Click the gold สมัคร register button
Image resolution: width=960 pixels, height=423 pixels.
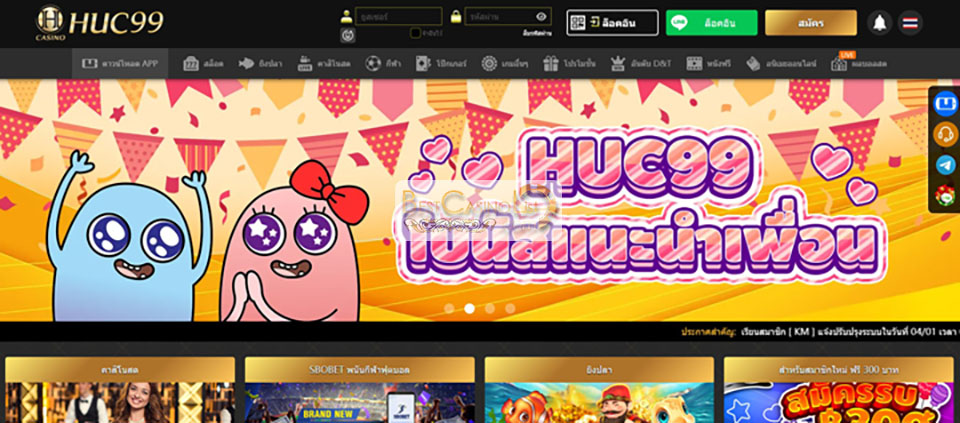coord(811,23)
